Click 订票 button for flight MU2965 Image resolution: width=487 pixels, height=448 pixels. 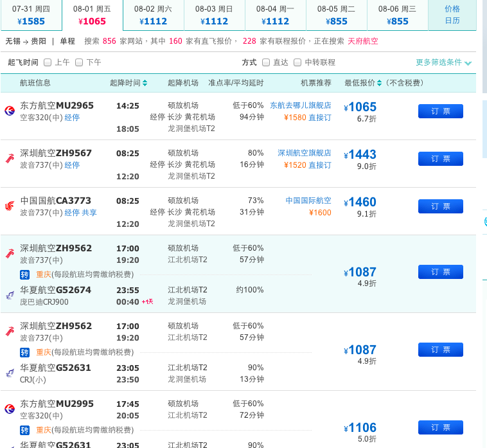click(x=440, y=111)
